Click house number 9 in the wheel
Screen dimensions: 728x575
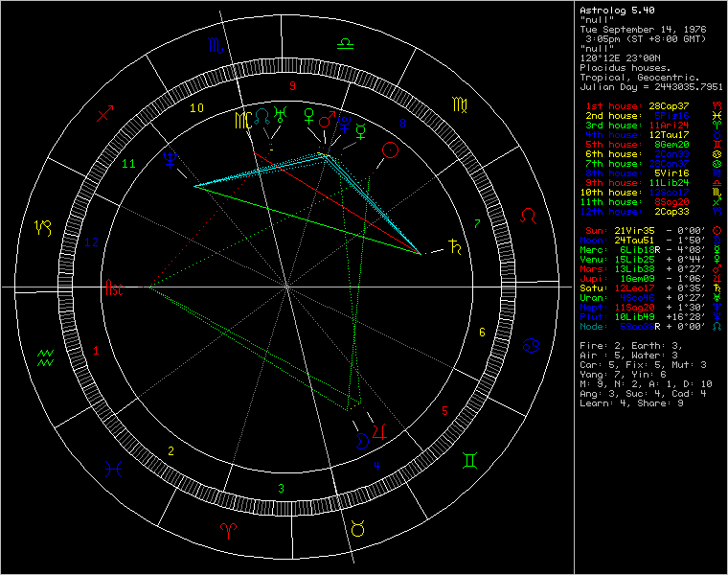click(x=292, y=85)
